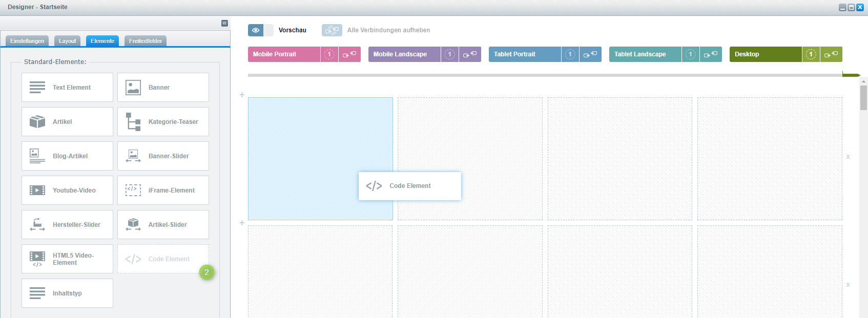Screen dimensions: 868x318
Task: Click Mobile Landscape link connection icon
Action: (x=470, y=54)
